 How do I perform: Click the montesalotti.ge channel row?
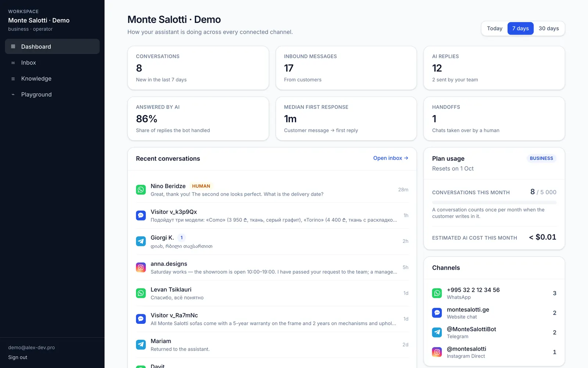point(494,313)
